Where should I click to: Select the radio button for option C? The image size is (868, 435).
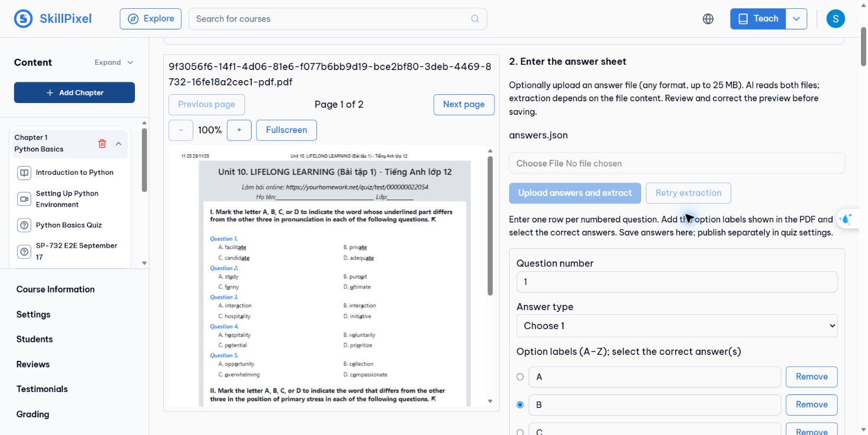coord(520,432)
